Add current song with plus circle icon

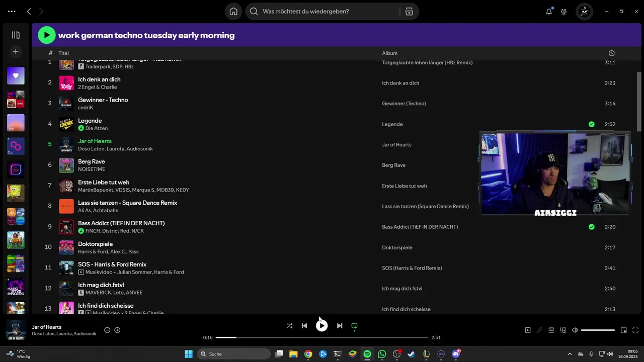click(117, 330)
